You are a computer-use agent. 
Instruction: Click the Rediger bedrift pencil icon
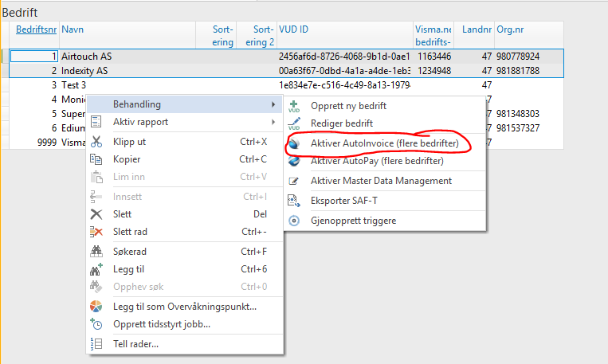[294, 123]
